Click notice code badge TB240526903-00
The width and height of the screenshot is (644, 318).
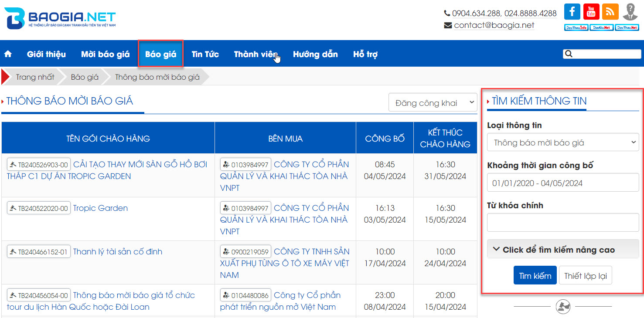[x=39, y=165]
